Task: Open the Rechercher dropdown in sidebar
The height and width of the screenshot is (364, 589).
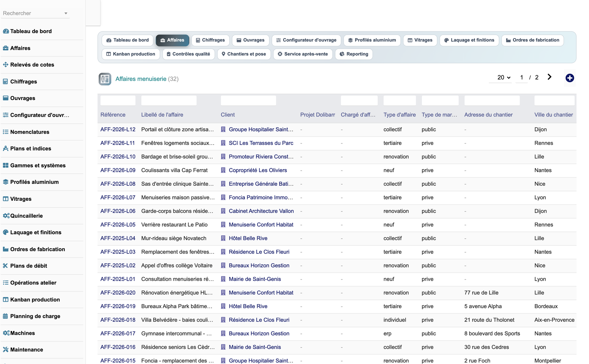Action: (35, 13)
